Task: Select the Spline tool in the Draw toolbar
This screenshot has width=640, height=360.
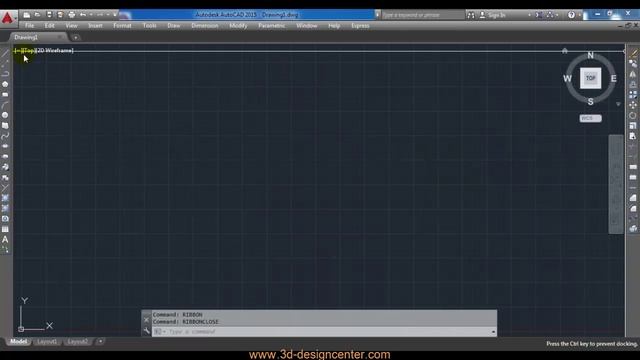Action: (x=5, y=136)
